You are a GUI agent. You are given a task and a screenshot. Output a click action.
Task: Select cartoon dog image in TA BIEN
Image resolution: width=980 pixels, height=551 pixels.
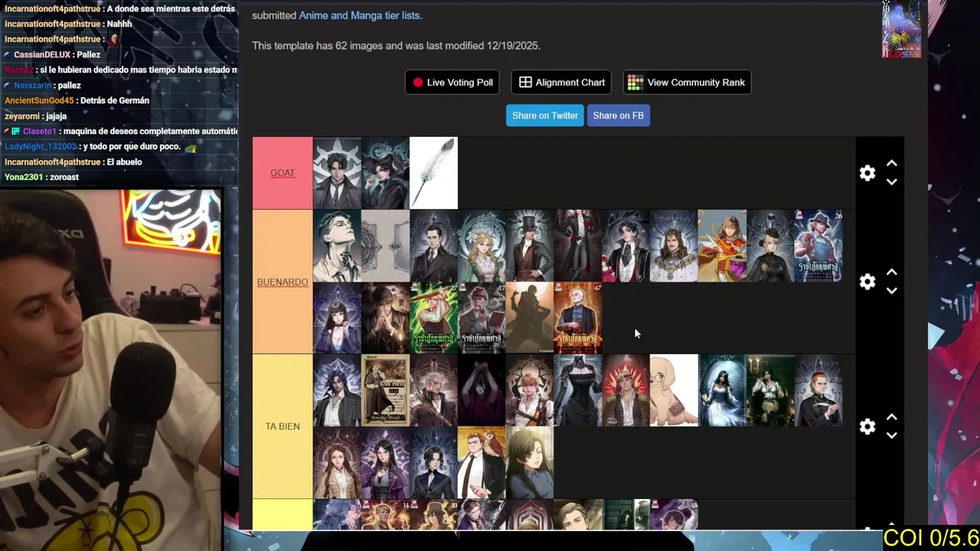pyautogui.click(x=674, y=390)
